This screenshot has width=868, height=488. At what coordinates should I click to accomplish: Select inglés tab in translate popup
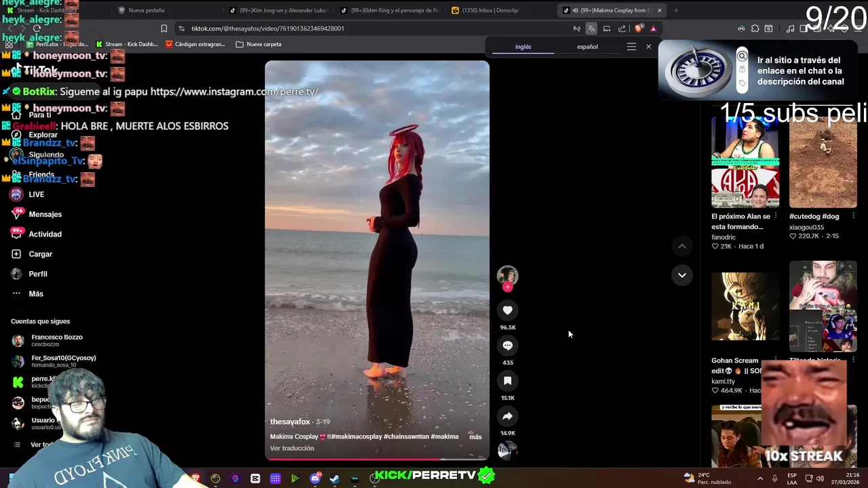pyautogui.click(x=523, y=47)
